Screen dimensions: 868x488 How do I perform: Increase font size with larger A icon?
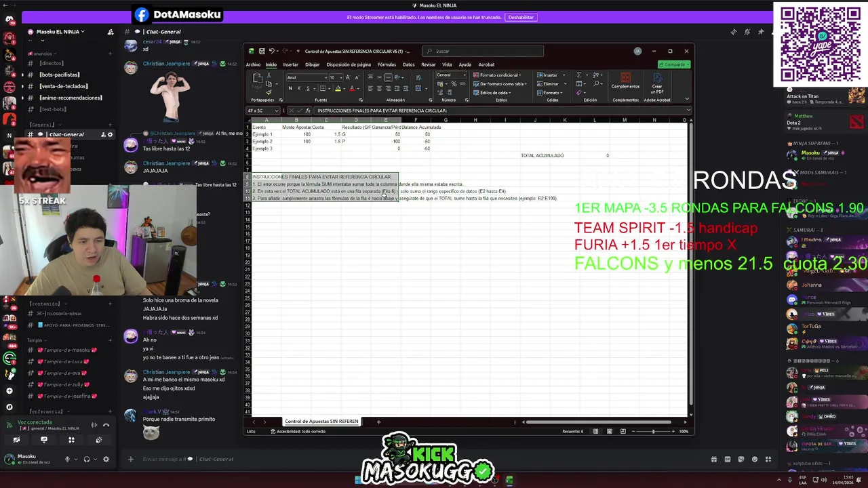point(349,77)
